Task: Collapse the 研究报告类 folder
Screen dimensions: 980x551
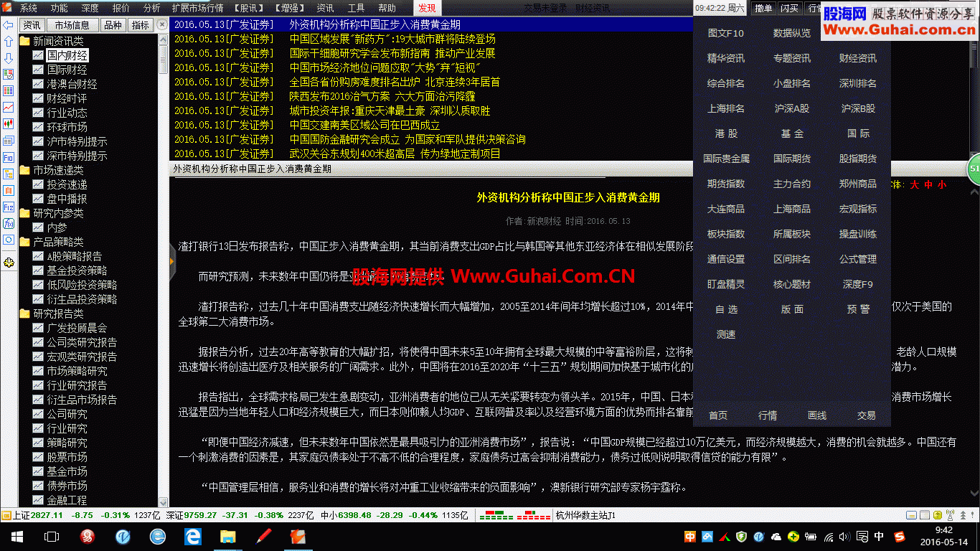Action: click(25, 314)
